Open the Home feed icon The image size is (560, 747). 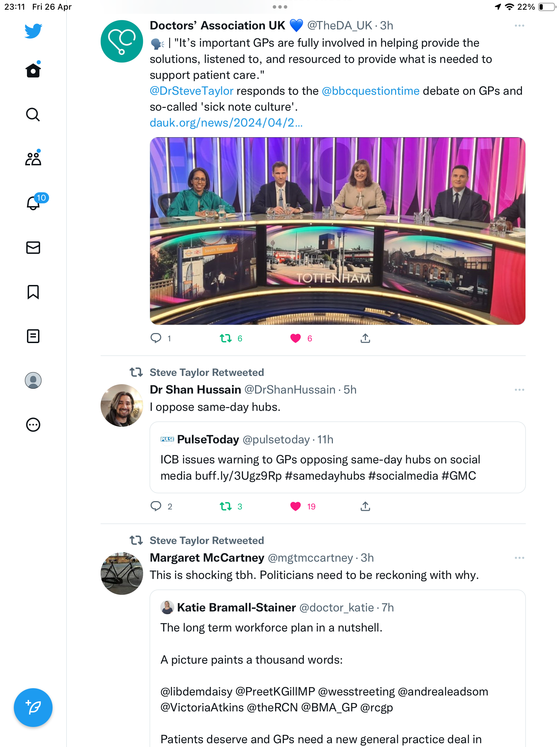[33, 70]
